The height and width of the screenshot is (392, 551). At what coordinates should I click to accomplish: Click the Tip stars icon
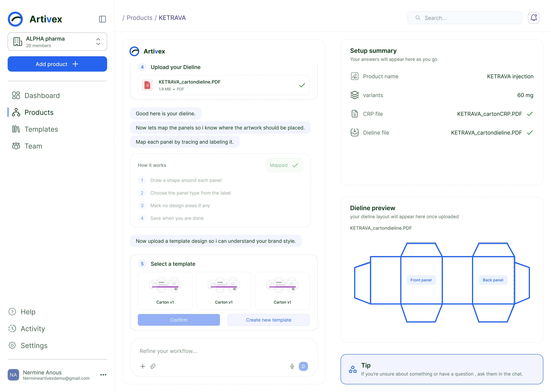click(353, 369)
